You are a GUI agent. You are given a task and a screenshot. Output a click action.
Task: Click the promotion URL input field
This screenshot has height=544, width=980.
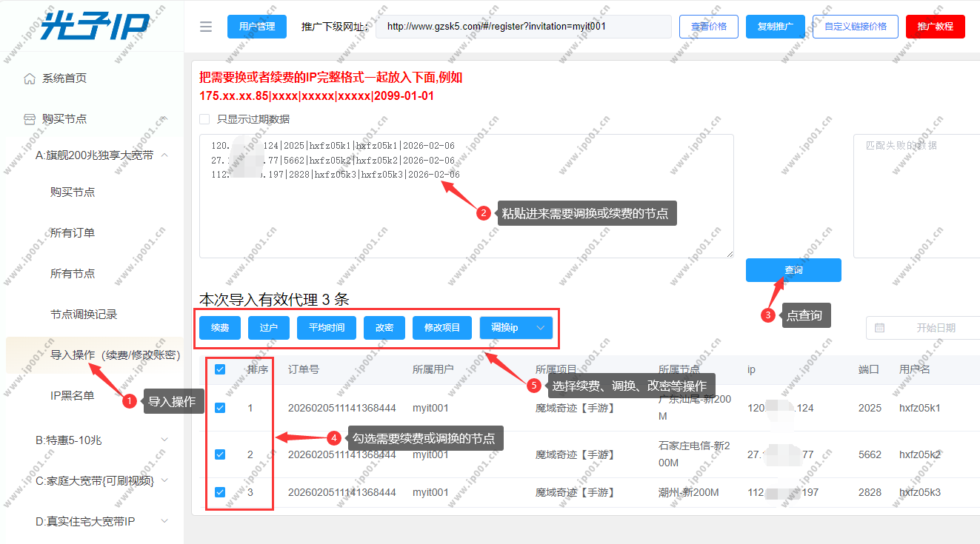pyautogui.click(x=523, y=27)
